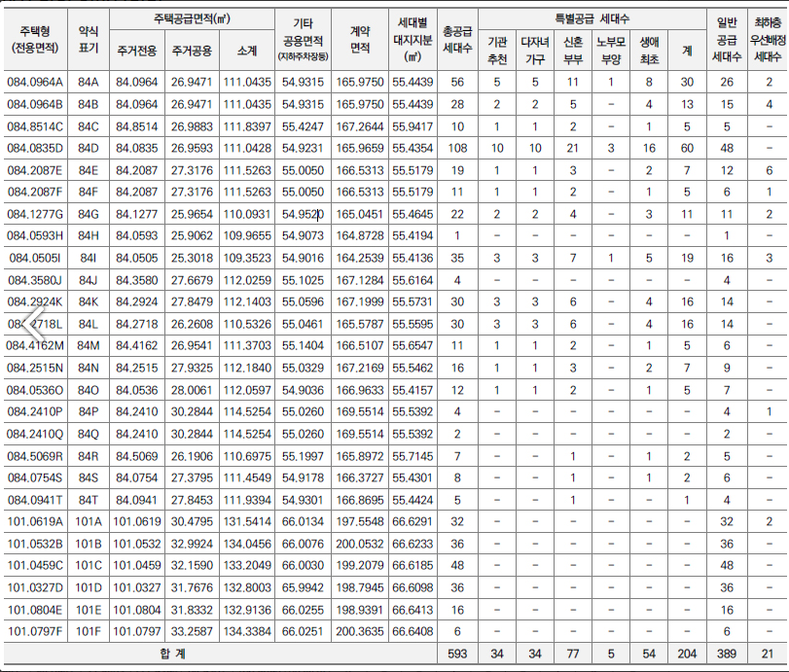
Task: Click the 084.4162M housing type
Action: 35,345
